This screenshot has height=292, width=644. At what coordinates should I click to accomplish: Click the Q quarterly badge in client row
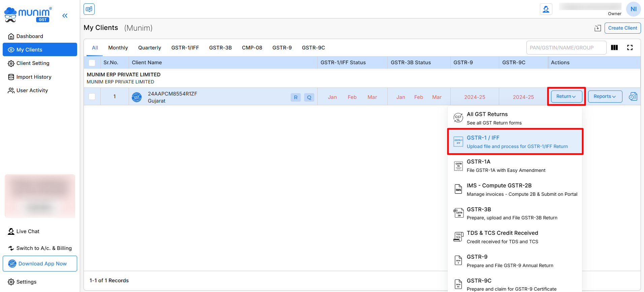click(x=309, y=98)
